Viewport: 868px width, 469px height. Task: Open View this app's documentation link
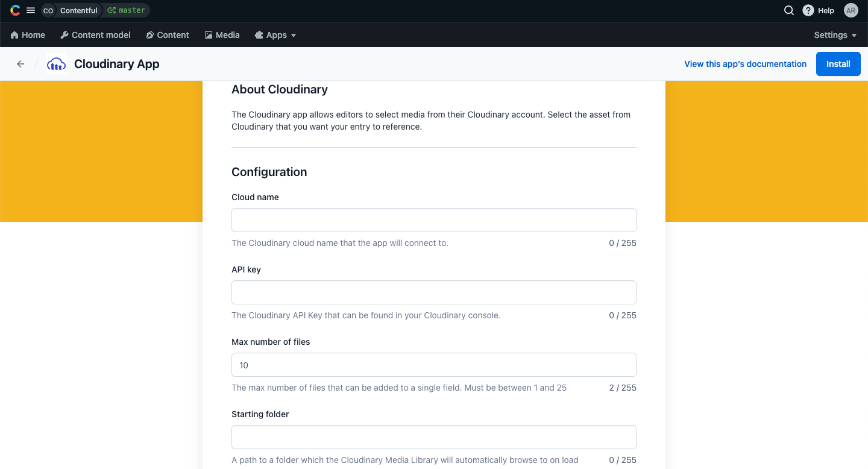[x=745, y=64]
